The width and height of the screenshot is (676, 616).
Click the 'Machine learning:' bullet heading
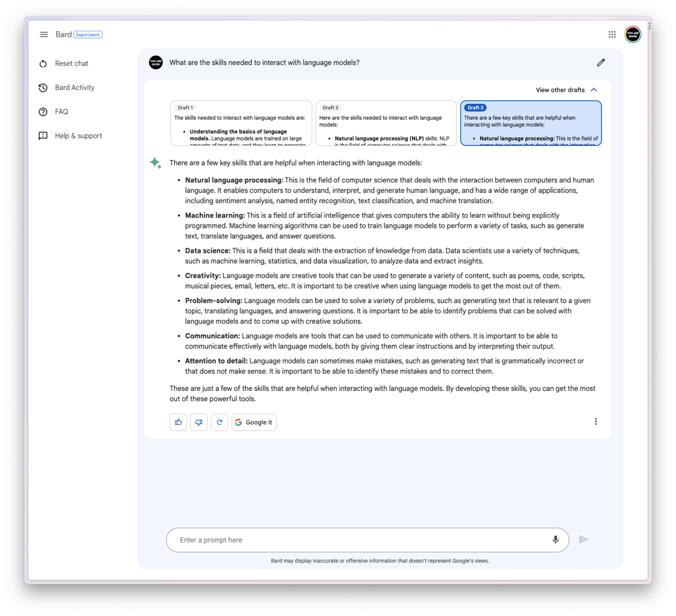tap(215, 215)
